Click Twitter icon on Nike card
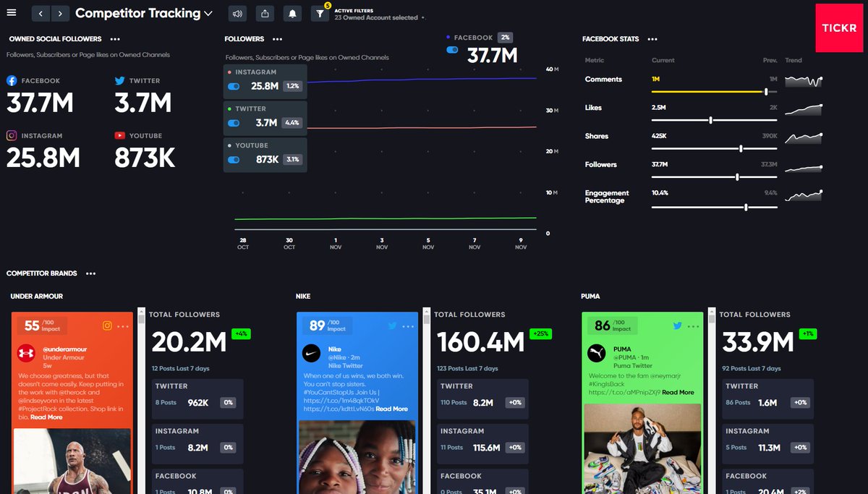The image size is (868, 494). click(x=393, y=325)
